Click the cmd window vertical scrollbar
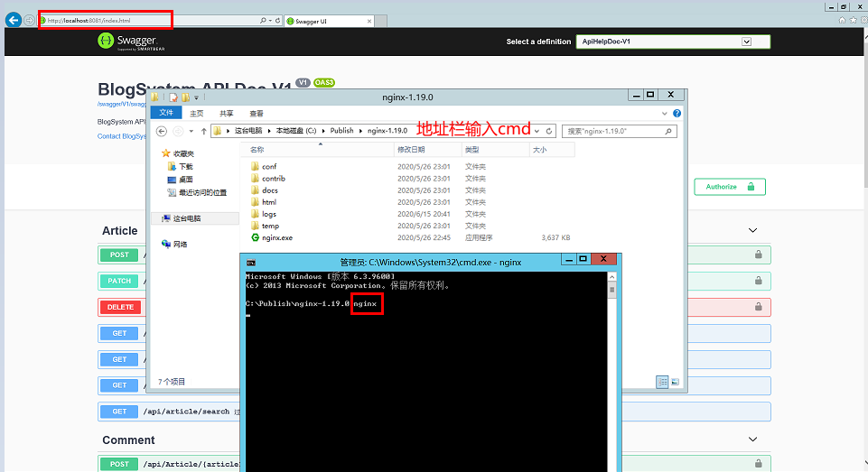Image resolution: width=868 pixels, height=472 pixels. [611, 371]
